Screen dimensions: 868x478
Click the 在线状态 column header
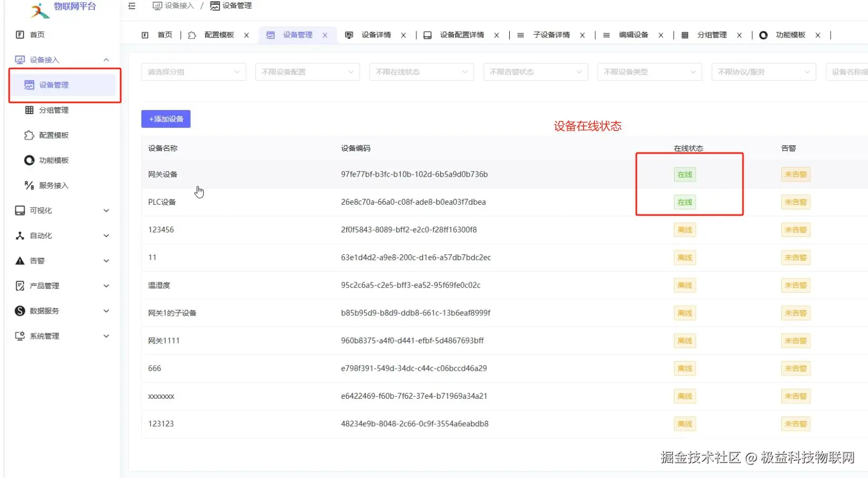coord(689,148)
